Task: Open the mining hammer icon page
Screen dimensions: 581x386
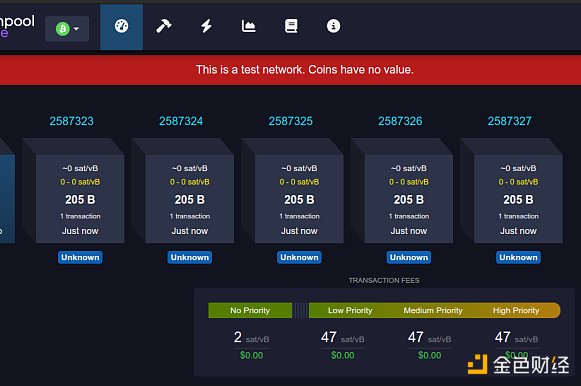Action: click(x=163, y=26)
